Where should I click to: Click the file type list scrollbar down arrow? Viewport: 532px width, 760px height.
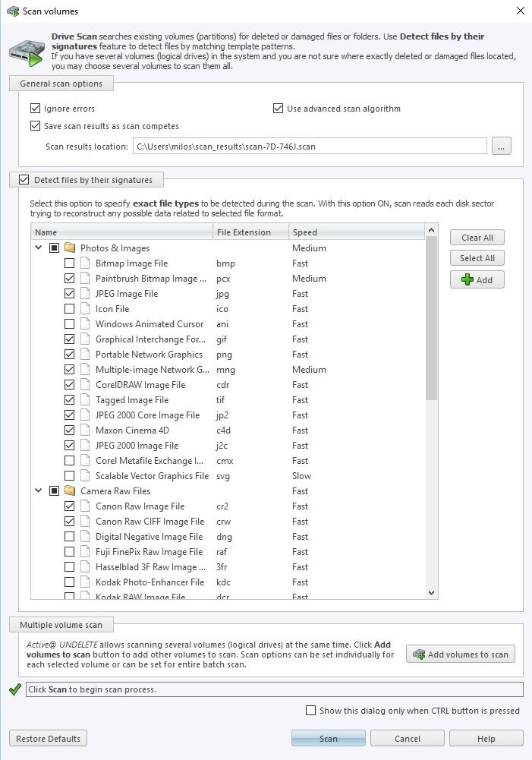(x=431, y=593)
